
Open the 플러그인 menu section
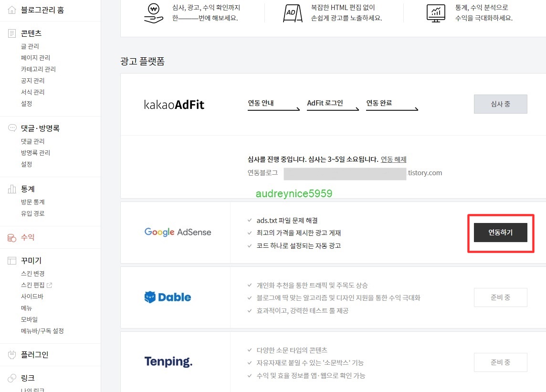34,355
